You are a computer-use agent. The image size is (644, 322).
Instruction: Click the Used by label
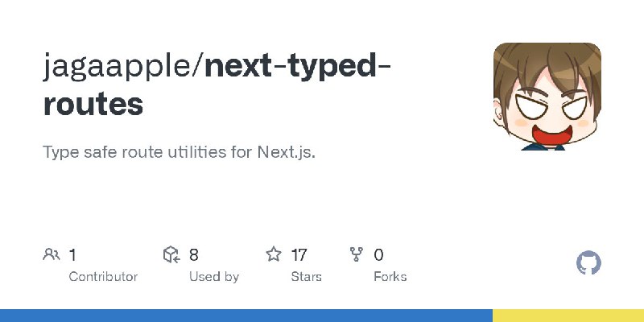(x=214, y=277)
